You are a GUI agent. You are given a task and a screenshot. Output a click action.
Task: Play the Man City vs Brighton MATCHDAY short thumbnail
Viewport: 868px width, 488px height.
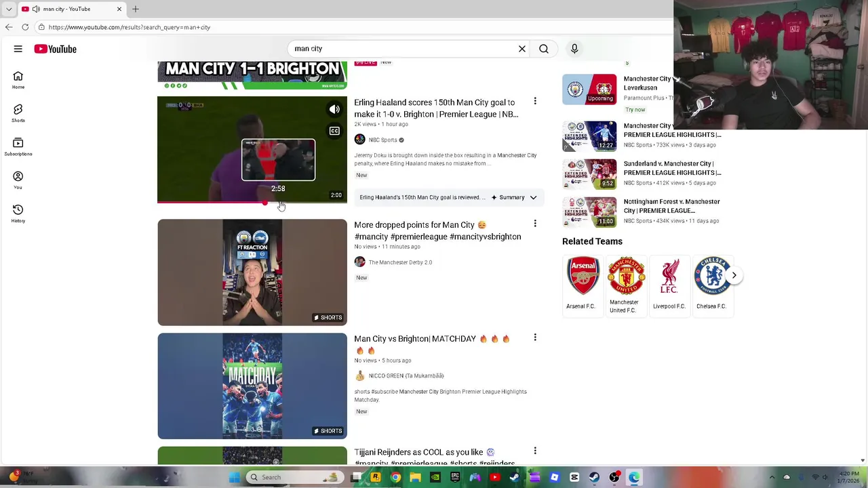point(252,386)
